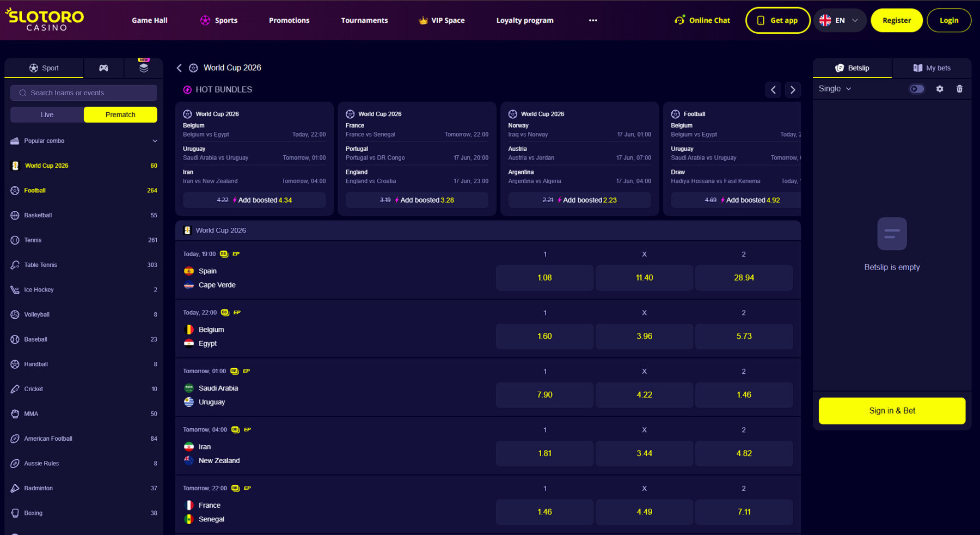Click the MMA glove icon in sidebar
Viewport: 980px width, 535px height.
pos(15,414)
